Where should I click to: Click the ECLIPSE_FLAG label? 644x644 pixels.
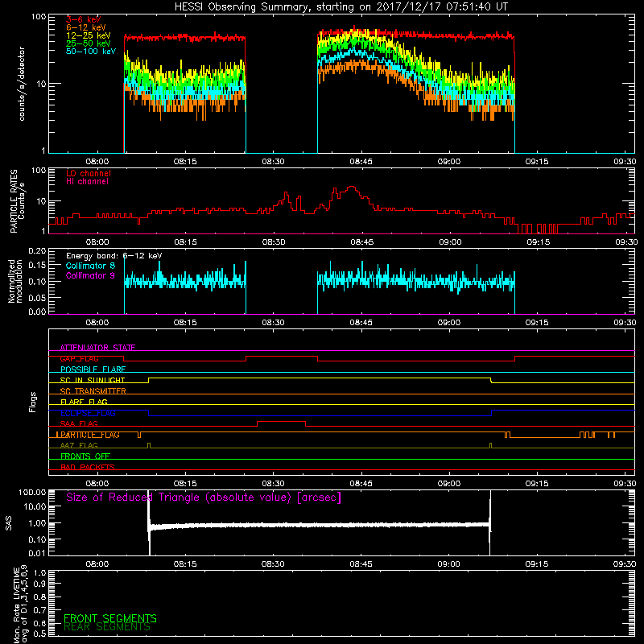click(x=88, y=413)
